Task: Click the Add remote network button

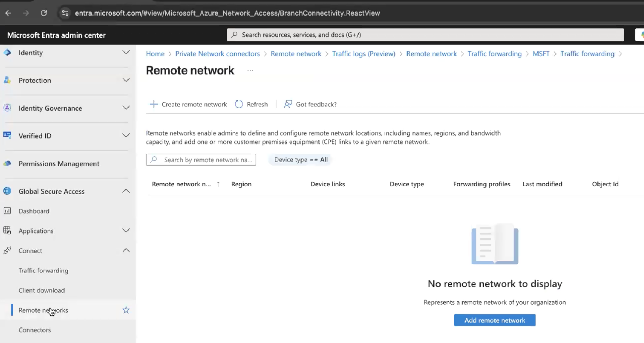Action: point(495,320)
